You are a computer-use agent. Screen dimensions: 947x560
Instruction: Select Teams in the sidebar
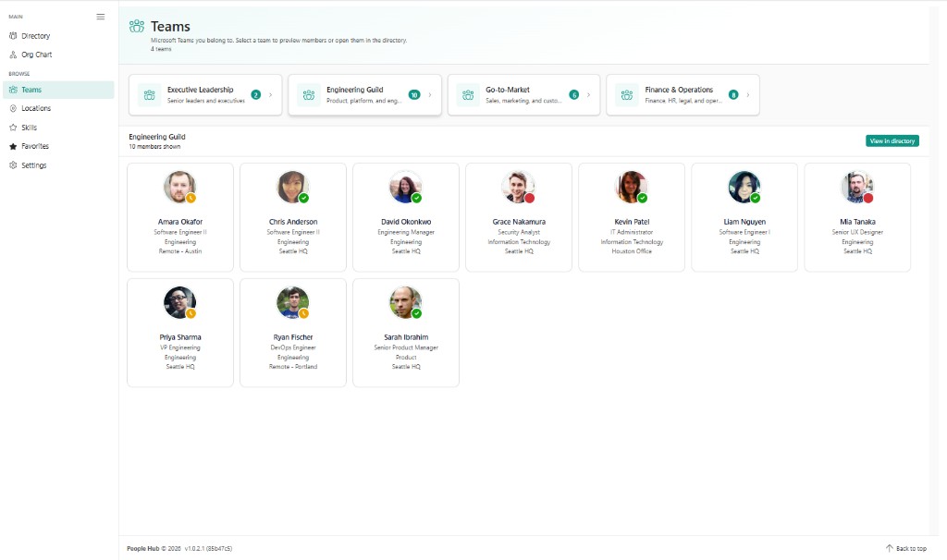pyautogui.click(x=58, y=90)
